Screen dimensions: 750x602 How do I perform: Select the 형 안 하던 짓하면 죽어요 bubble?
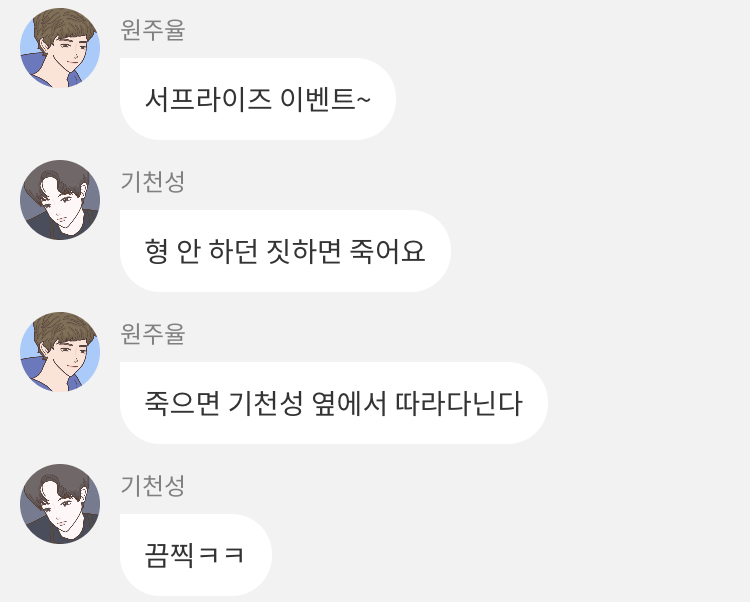286,251
